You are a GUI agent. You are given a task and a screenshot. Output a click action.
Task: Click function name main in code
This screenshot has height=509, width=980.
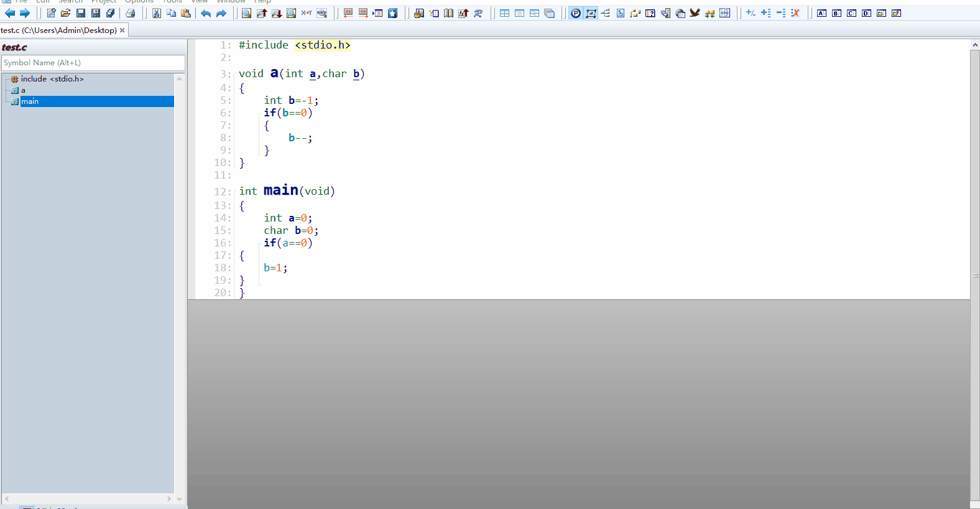coord(281,190)
